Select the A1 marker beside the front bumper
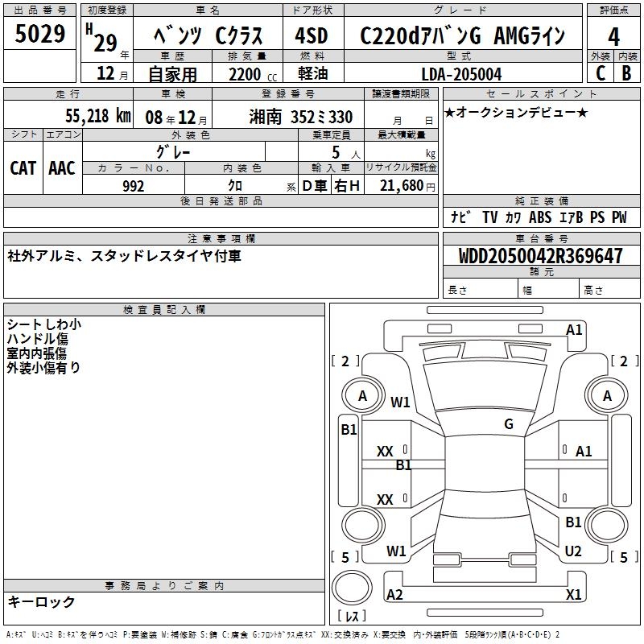The height and width of the screenshot is (644, 644). click(574, 329)
